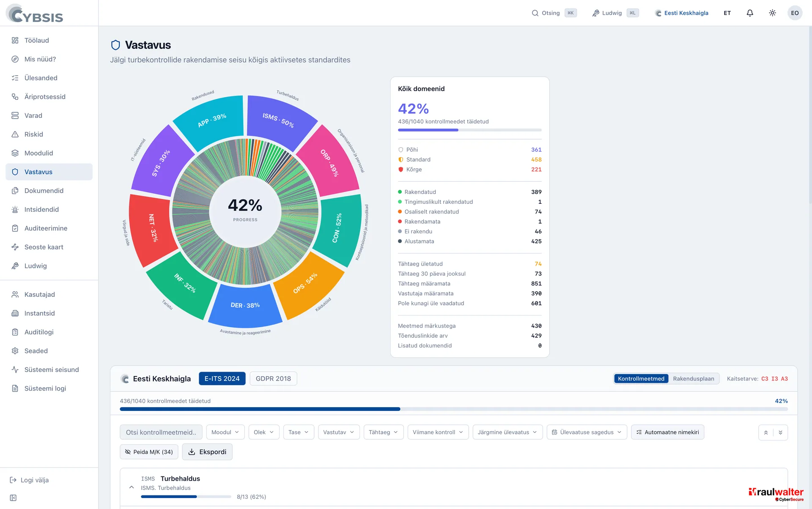Toggle light theme sun icon
812x509 pixels.
772,13
